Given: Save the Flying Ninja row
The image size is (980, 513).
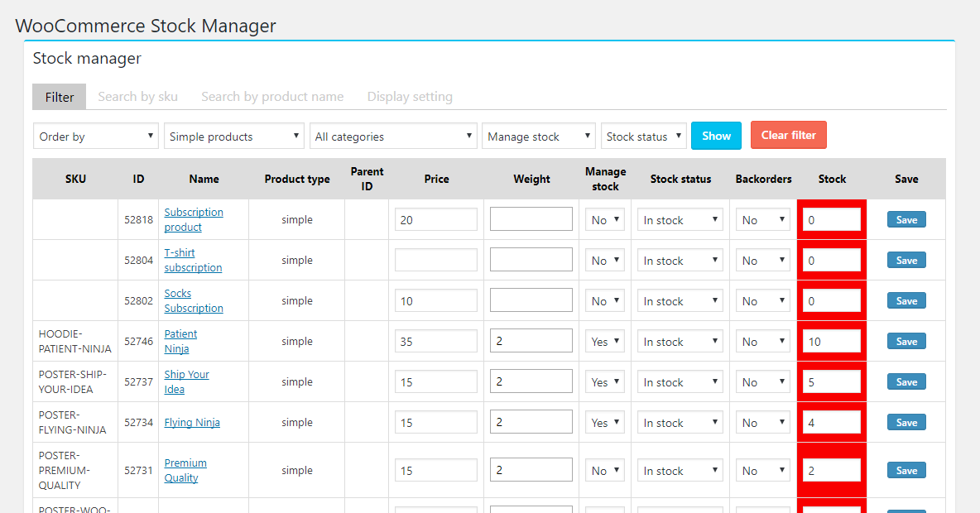Looking at the screenshot, I should 906,422.
